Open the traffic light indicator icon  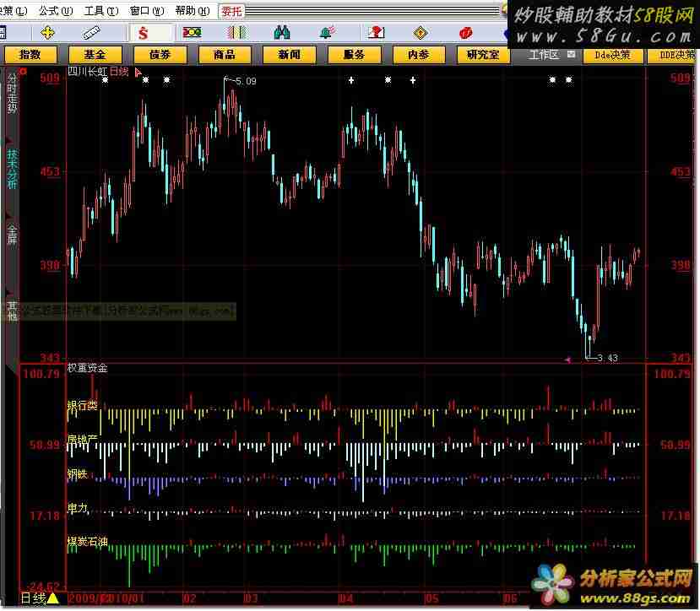click(192, 33)
